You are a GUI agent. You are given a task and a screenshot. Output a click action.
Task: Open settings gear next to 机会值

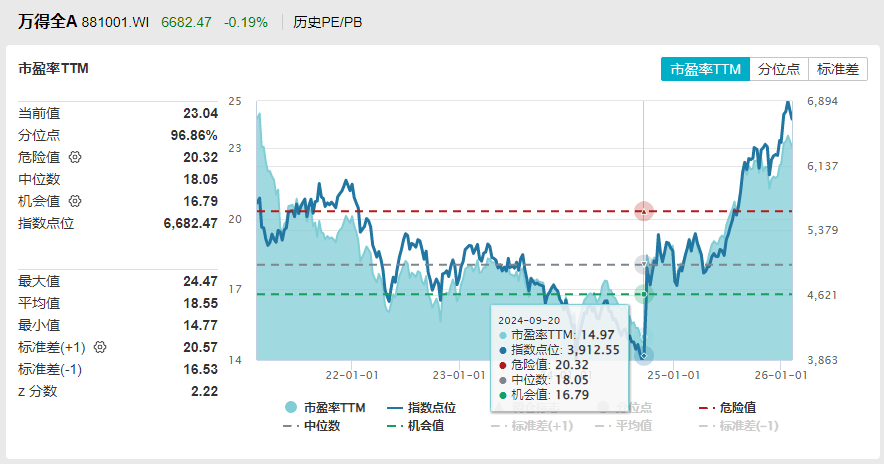pyautogui.click(x=75, y=201)
